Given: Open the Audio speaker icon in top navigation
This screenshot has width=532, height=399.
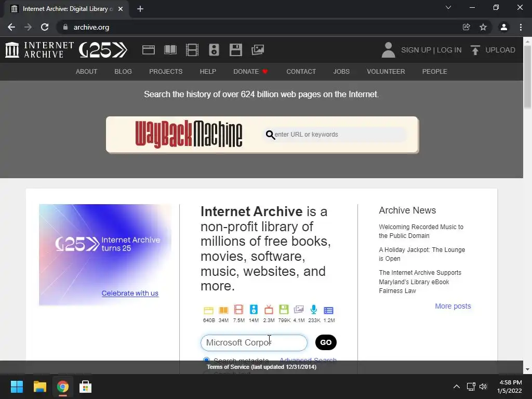Looking at the screenshot, I should click(214, 50).
